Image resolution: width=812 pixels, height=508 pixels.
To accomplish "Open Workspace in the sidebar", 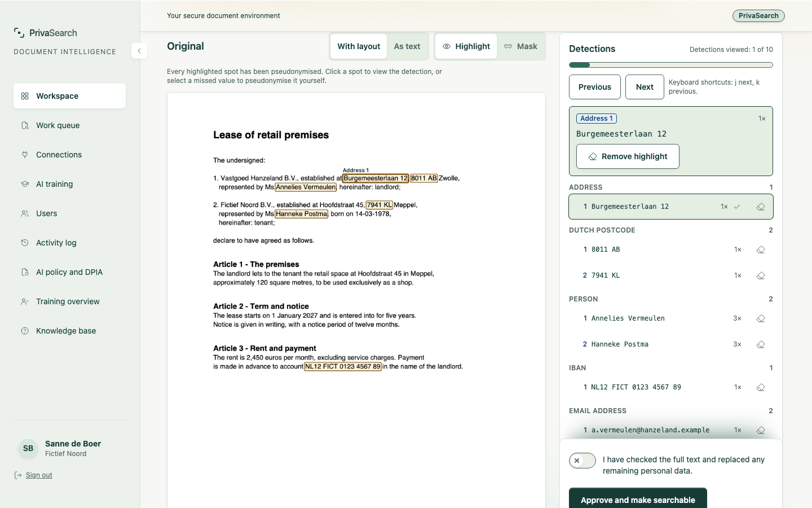I will 69,96.
